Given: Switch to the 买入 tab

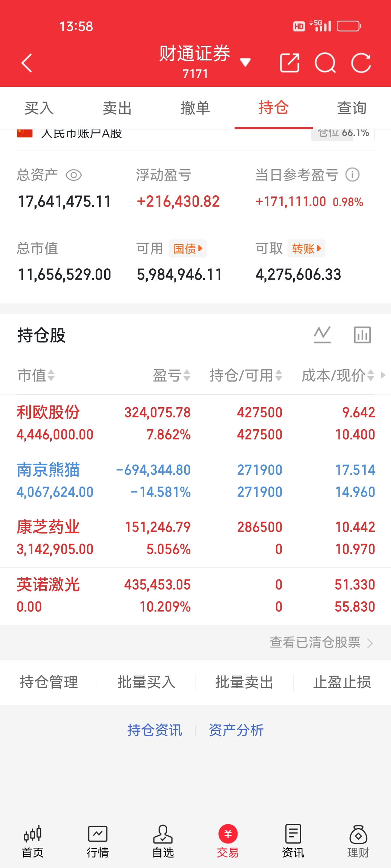Looking at the screenshot, I should [39, 108].
